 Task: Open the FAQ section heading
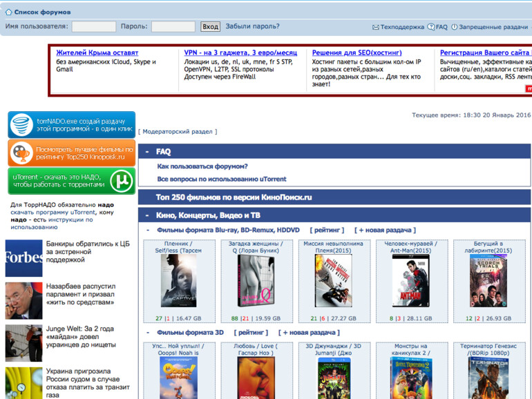tap(163, 152)
